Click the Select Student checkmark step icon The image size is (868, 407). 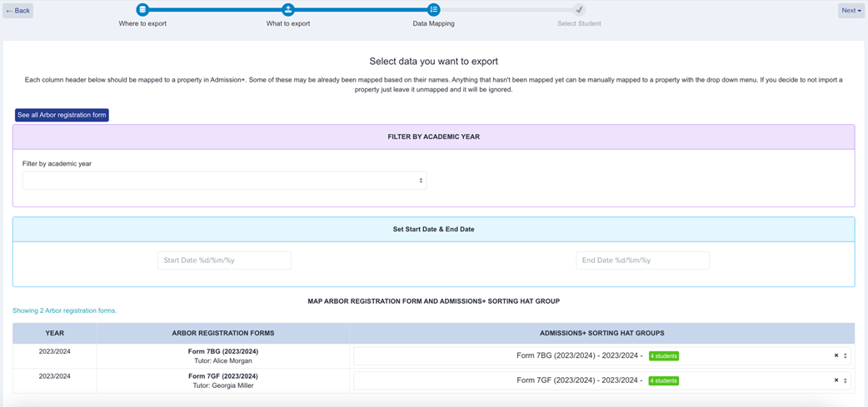point(579,9)
